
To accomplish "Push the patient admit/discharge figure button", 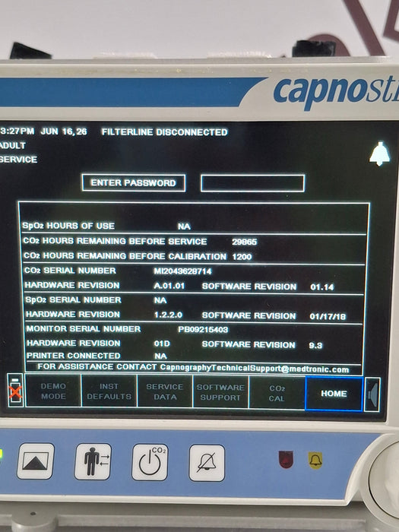I will pyautogui.click(x=93, y=461).
